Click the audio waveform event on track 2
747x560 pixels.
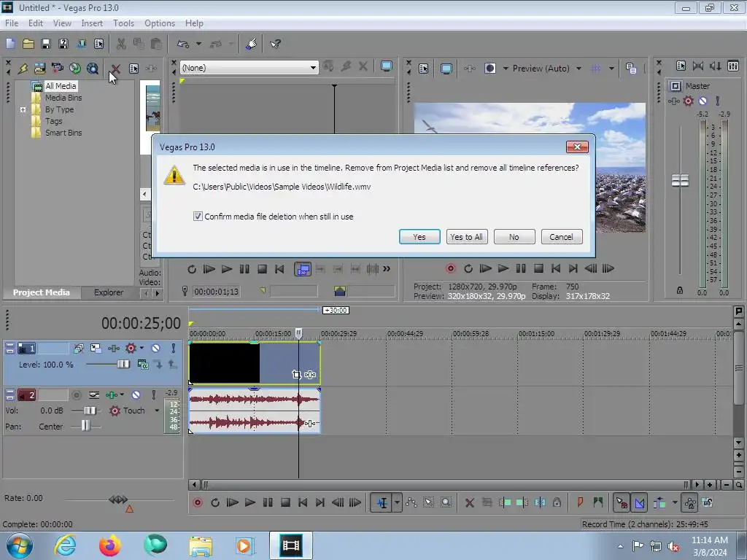[255, 411]
